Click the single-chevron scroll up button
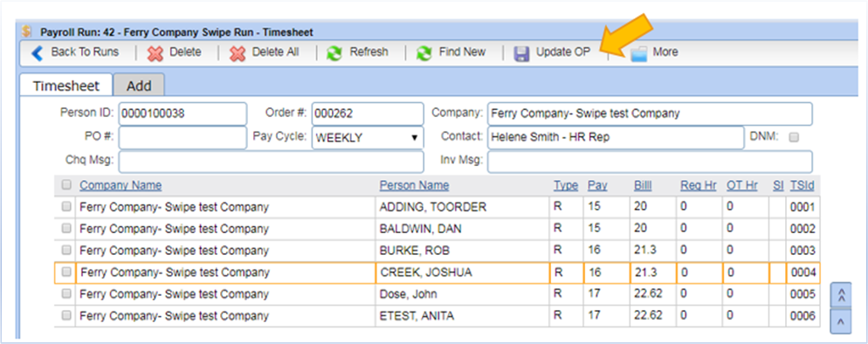The width and height of the screenshot is (868, 344). (x=842, y=321)
